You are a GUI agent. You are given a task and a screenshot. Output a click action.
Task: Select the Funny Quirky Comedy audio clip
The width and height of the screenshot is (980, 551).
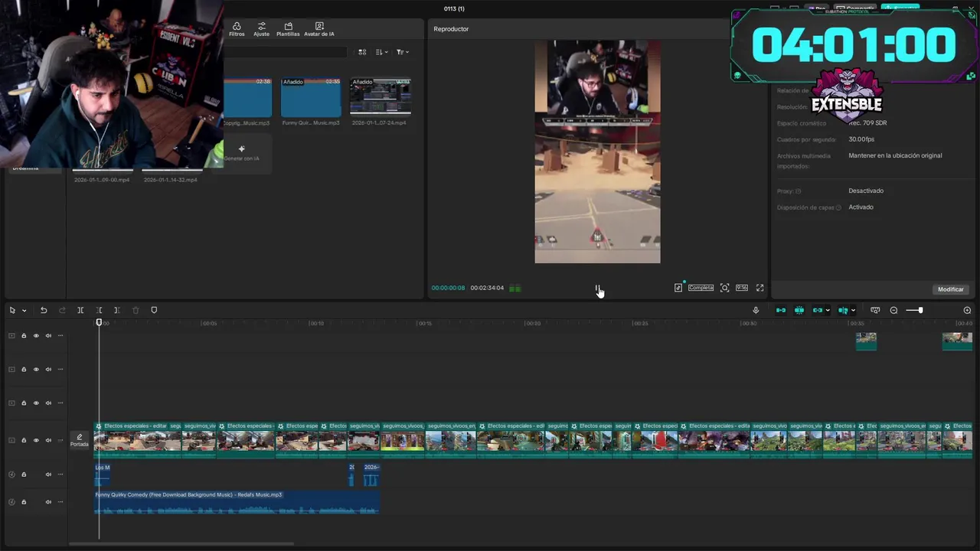[x=237, y=502]
